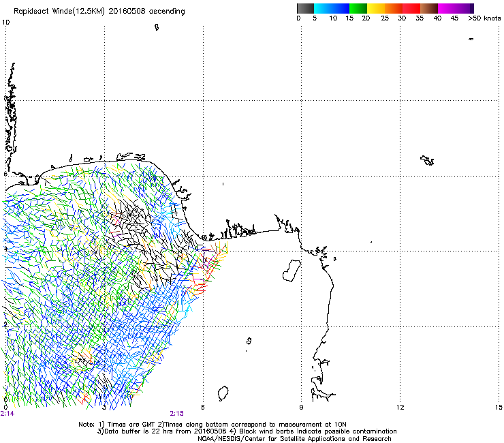504x443 pixels.
Task: Click the blue 10-15 knots legend segment
Action: click(x=341, y=8)
